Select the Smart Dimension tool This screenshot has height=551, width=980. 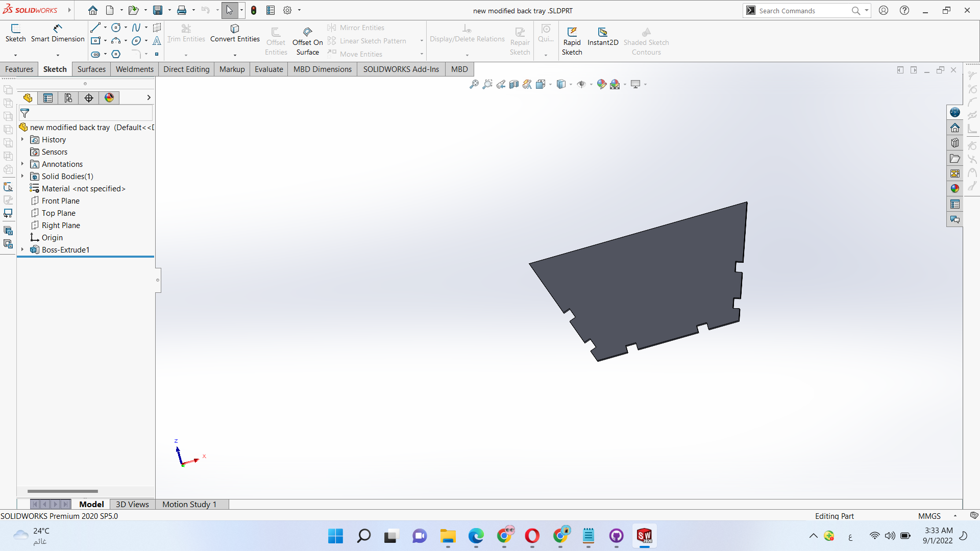coord(58,33)
